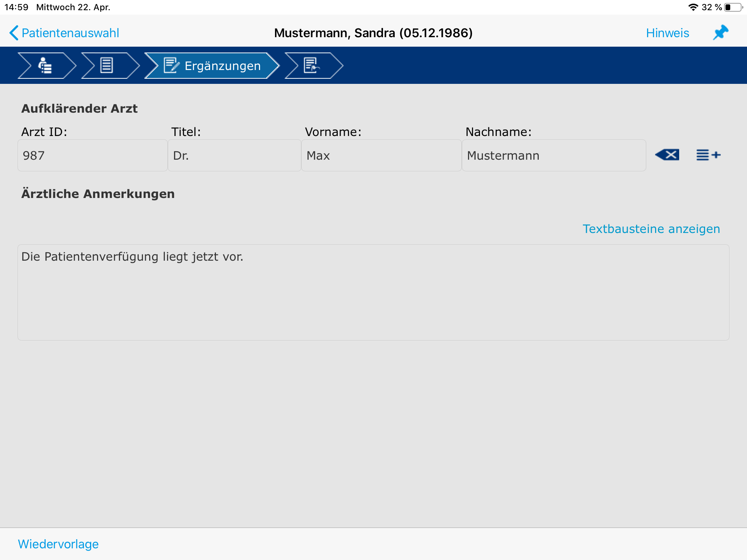Clear doctor fields with backspace X icon

tap(667, 155)
